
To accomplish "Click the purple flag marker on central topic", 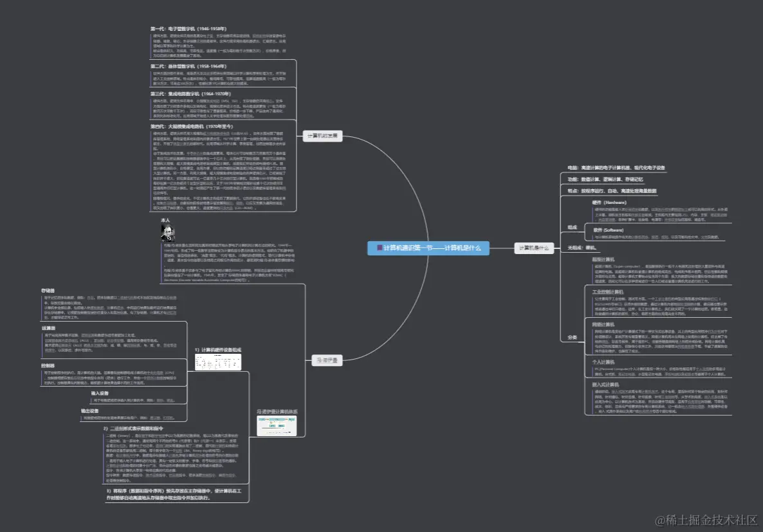I will pyautogui.click(x=380, y=248).
